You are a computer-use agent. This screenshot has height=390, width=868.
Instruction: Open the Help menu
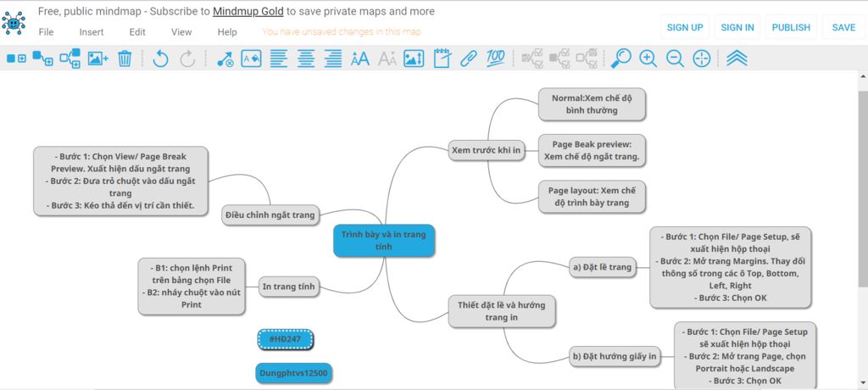point(227,32)
